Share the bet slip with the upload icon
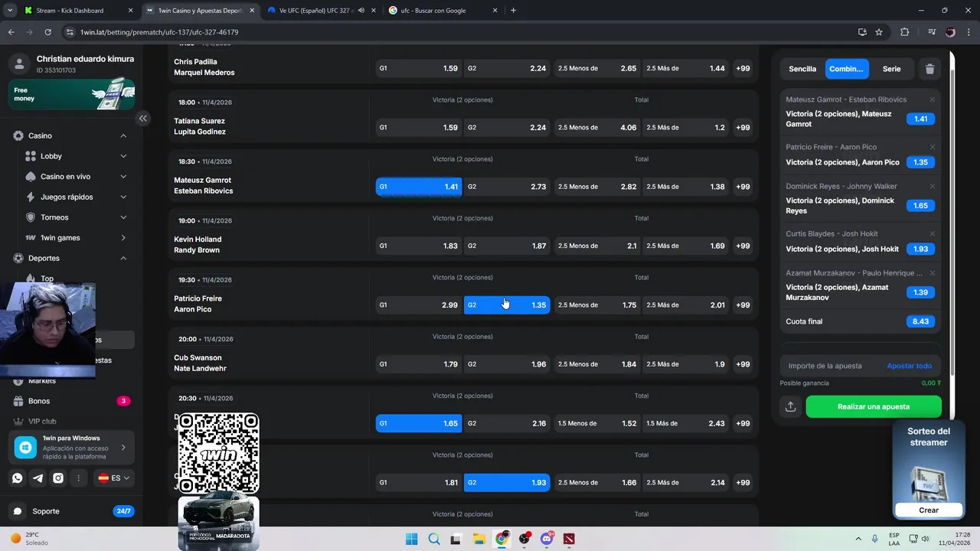 click(x=791, y=407)
